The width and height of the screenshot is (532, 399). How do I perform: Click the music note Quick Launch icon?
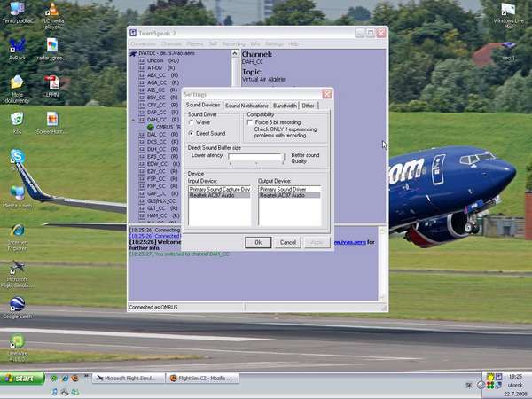[x=54, y=392]
